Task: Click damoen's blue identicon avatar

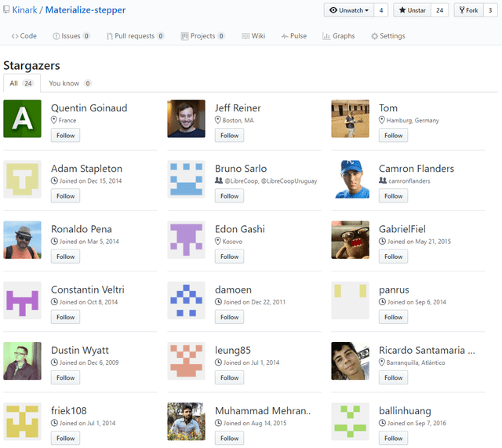Action: coord(186,300)
